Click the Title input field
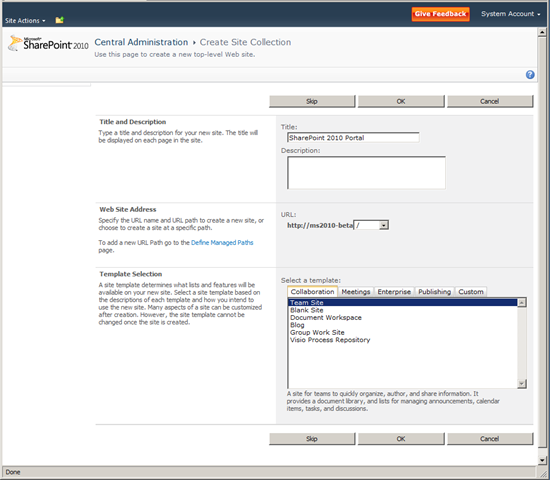The image size is (550, 480). click(353, 138)
